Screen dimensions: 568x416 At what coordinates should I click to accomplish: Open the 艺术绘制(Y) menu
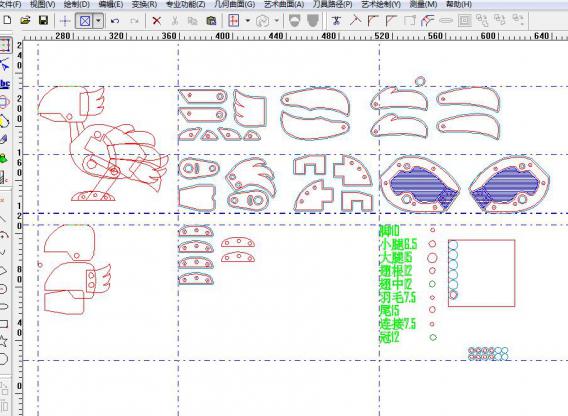(x=381, y=4)
